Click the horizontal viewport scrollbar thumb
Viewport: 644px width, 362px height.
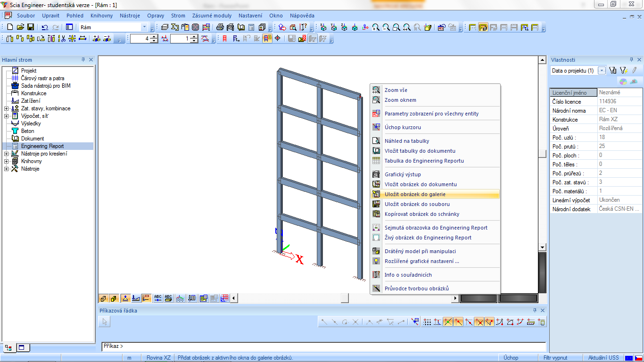[345, 298]
